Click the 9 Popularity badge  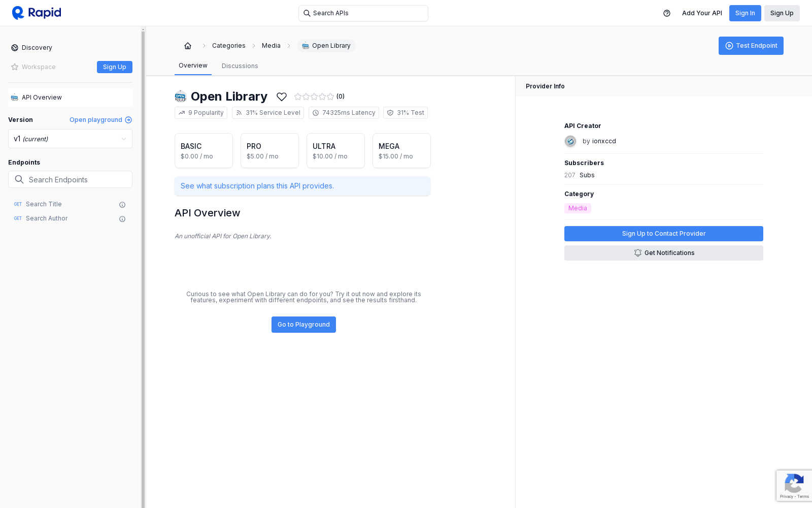(x=201, y=113)
